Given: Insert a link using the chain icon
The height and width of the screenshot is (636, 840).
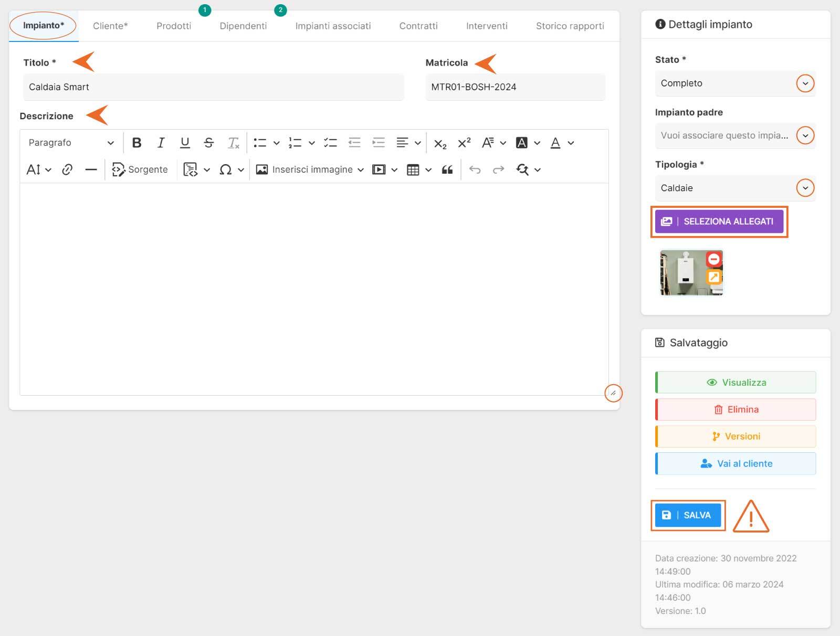Looking at the screenshot, I should (67, 169).
